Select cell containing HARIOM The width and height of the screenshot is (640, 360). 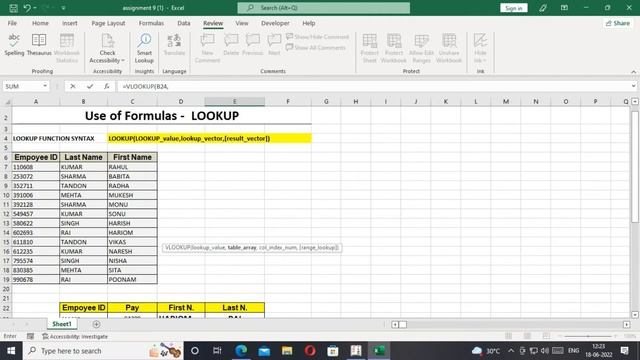pos(132,232)
